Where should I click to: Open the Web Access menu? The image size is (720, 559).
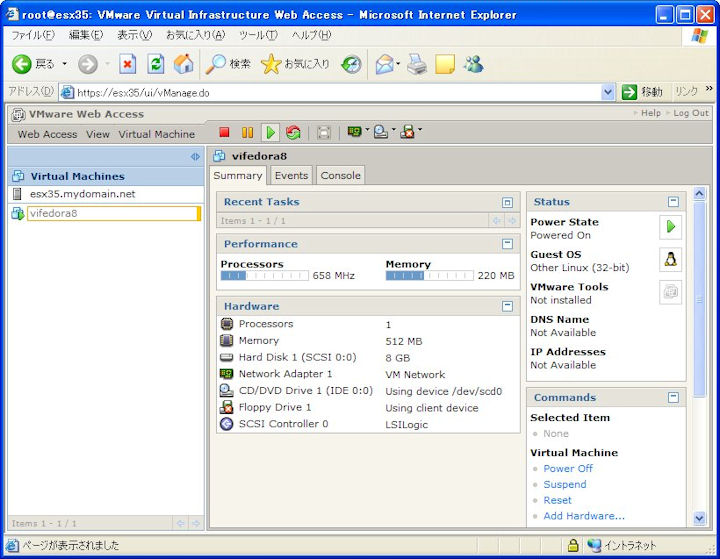(x=47, y=134)
